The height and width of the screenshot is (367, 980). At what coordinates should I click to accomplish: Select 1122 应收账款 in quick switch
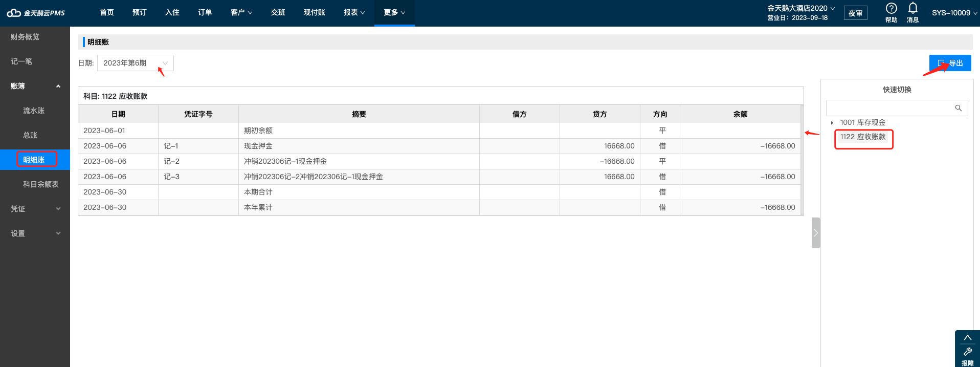point(863,137)
